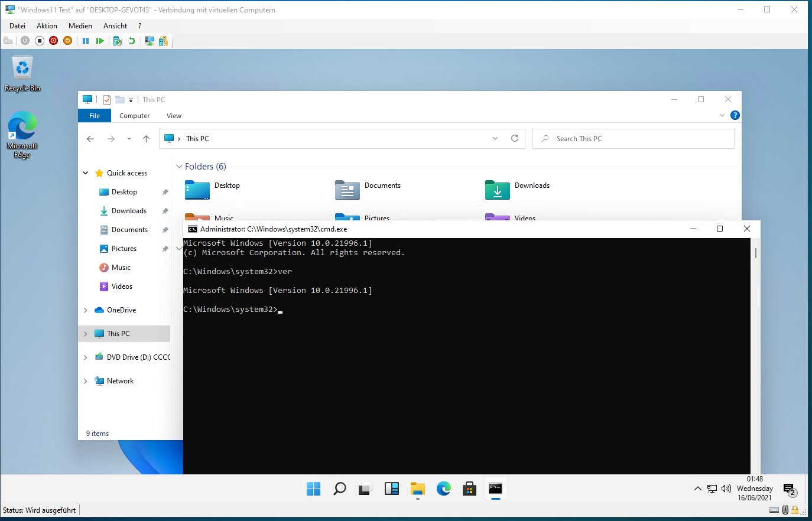
Task: Click the red Shut Down VM icon
Action: (54, 41)
